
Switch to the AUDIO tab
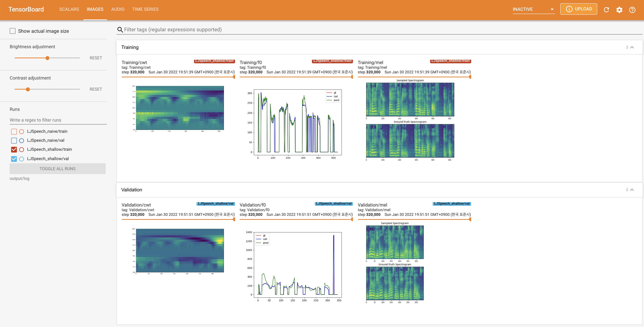pyautogui.click(x=118, y=9)
